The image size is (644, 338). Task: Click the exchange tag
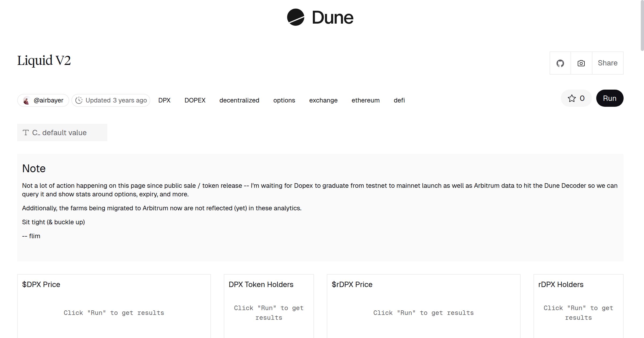[x=323, y=100]
